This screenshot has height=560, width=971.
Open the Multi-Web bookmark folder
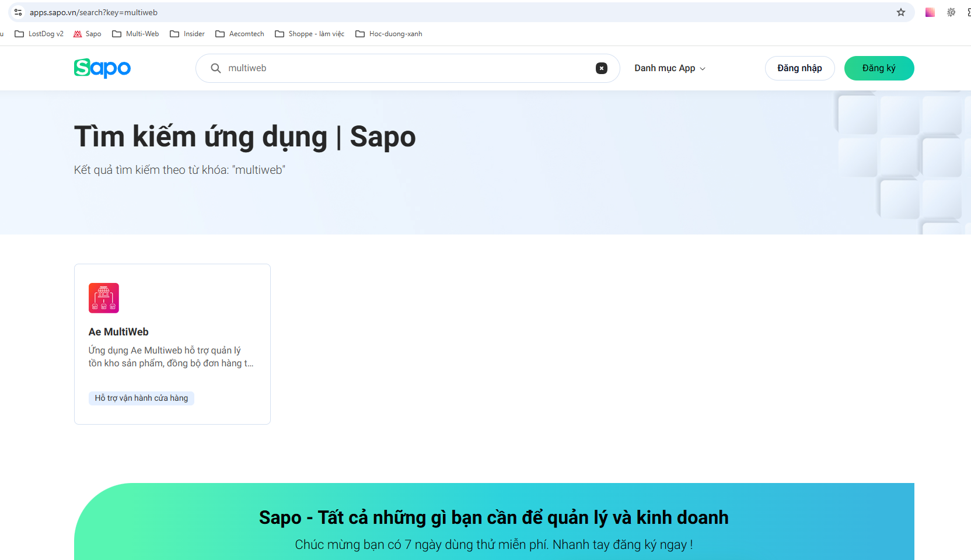pyautogui.click(x=135, y=34)
